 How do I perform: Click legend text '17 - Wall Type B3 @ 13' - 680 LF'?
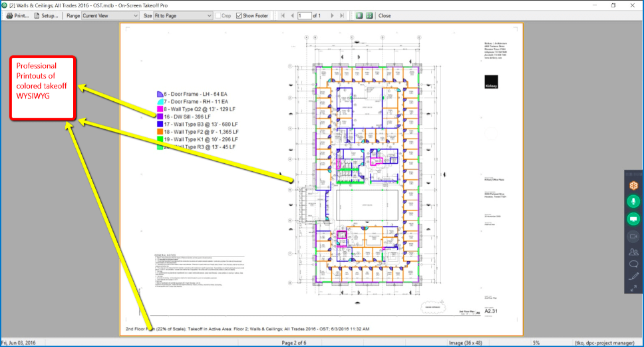coord(201,124)
